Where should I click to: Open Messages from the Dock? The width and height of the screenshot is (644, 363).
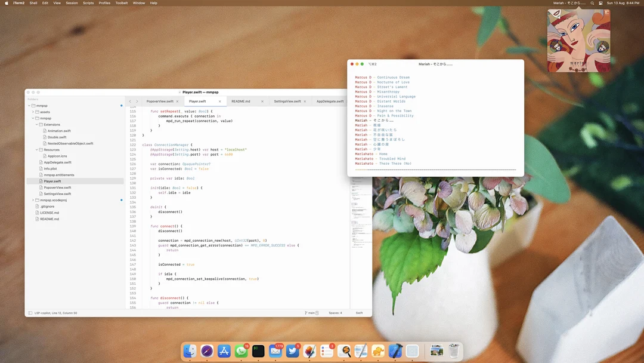tap(241, 351)
